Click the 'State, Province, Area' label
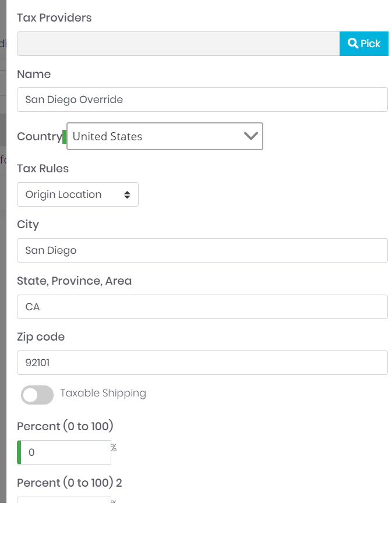The image size is (392, 542). tap(74, 281)
